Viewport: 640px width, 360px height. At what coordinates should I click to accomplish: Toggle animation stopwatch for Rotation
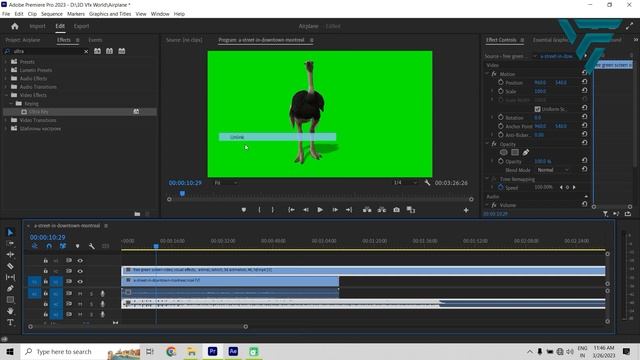501,117
